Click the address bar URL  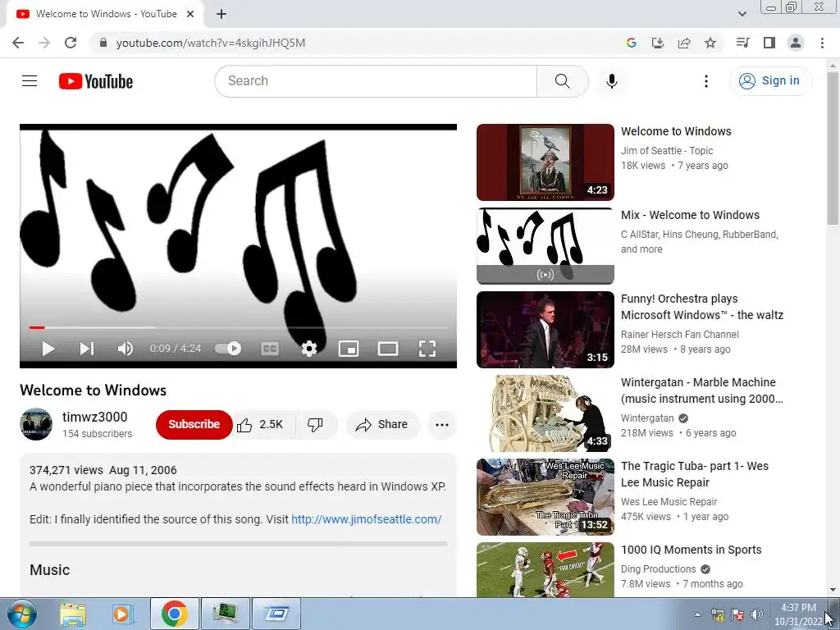pyautogui.click(x=211, y=43)
